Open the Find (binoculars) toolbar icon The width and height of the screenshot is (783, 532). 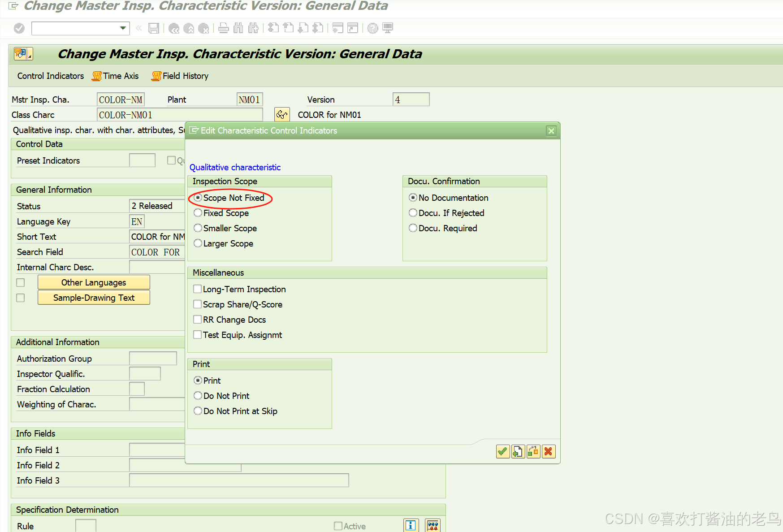tap(238, 28)
